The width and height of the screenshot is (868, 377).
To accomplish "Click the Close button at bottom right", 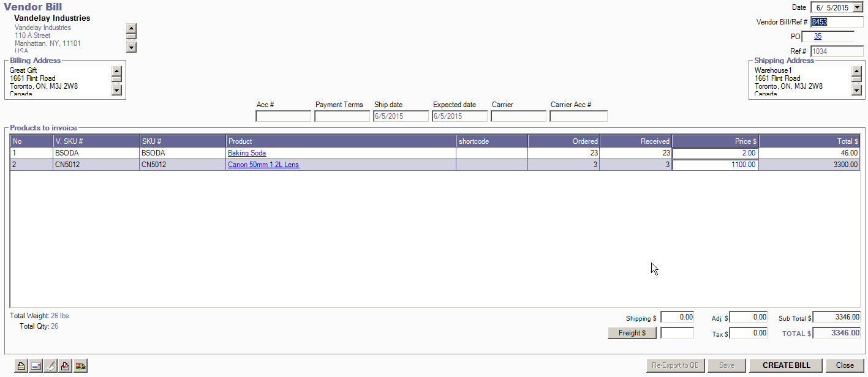I will [x=845, y=365].
